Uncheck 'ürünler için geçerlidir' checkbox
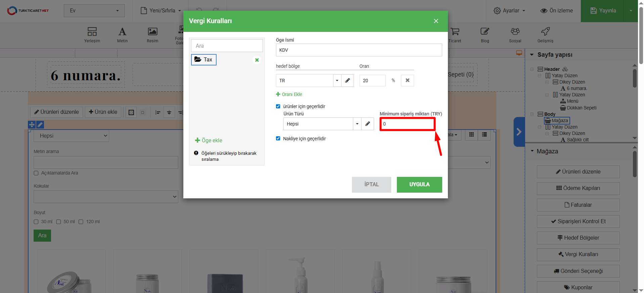The height and width of the screenshot is (293, 644). pos(278,106)
